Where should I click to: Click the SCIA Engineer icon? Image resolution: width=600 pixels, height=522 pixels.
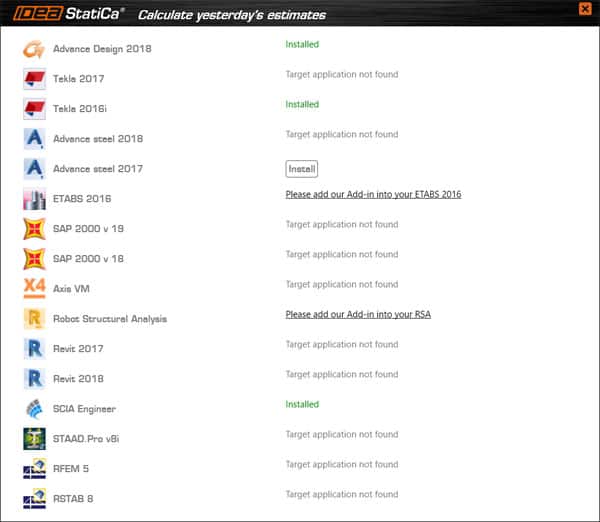tap(34, 409)
